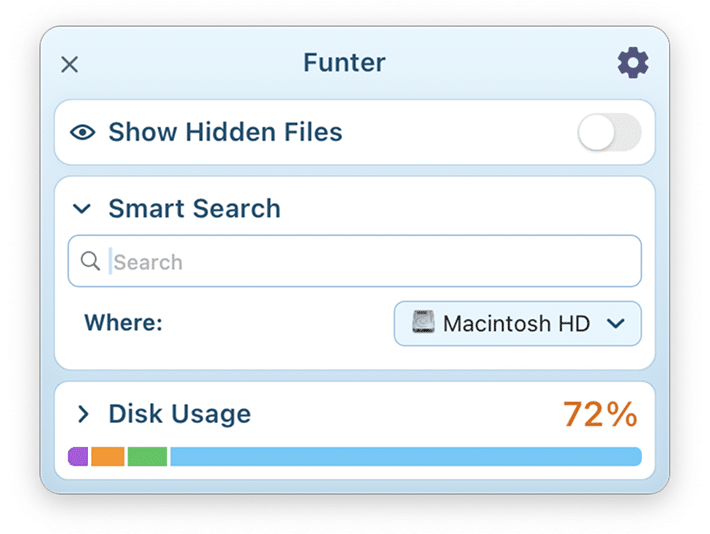Select the orange segment of disk bar
The image size is (710, 534).
tap(108, 457)
